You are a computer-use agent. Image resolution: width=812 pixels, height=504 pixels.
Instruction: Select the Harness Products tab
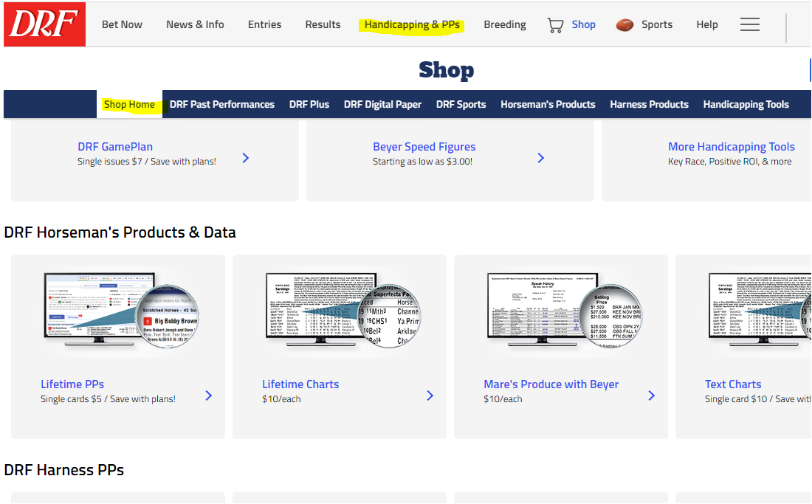pos(649,105)
